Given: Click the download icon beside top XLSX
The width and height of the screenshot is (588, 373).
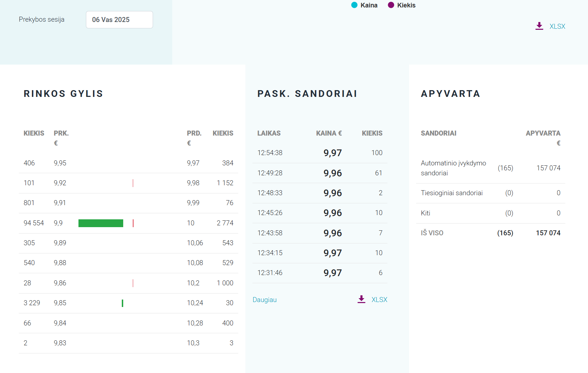Looking at the screenshot, I should pyautogui.click(x=539, y=26).
